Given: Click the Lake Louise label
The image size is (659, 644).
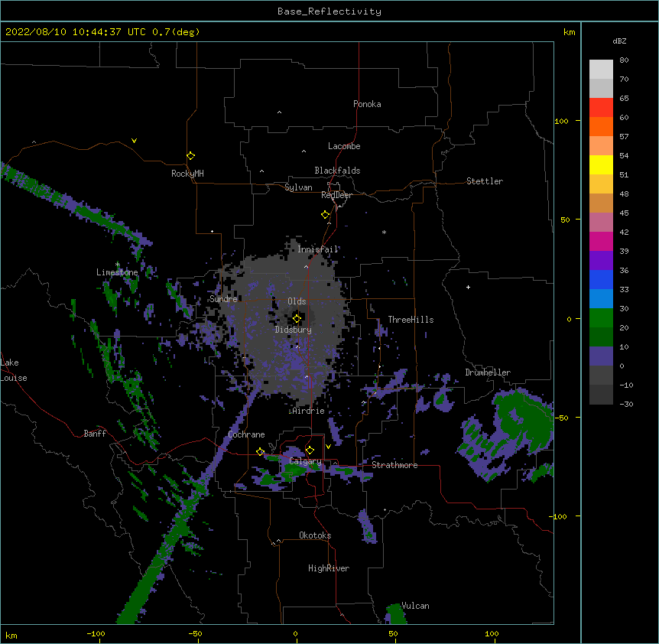Looking at the screenshot, I should click(14, 370).
